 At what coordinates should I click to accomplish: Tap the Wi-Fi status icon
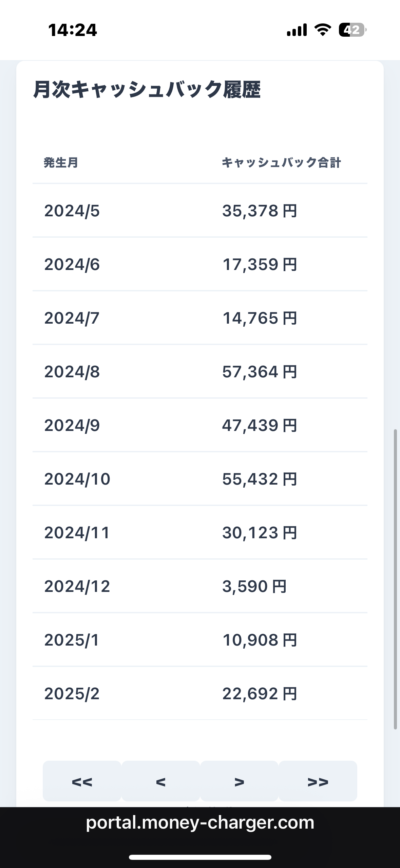(x=323, y=30)
